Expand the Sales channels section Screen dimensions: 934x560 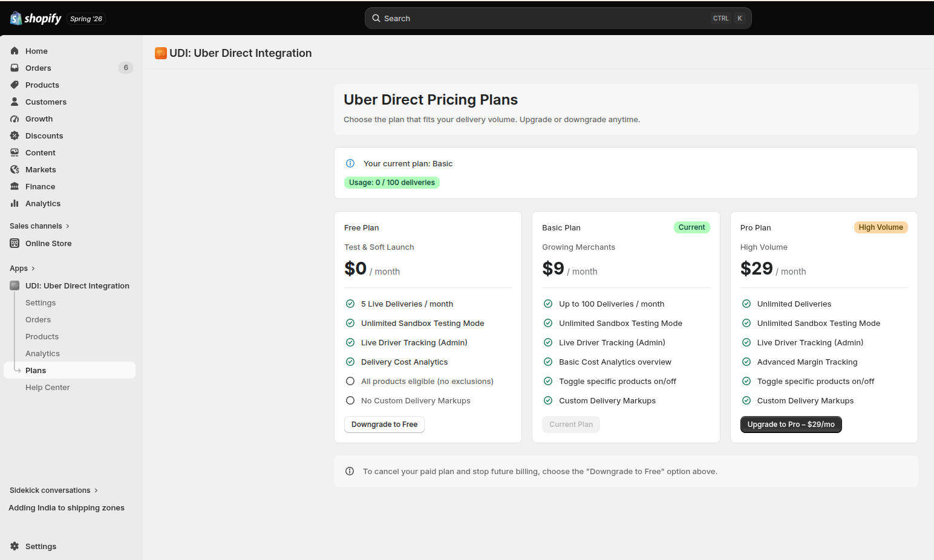pyautogui.click(x=40, y=226)
